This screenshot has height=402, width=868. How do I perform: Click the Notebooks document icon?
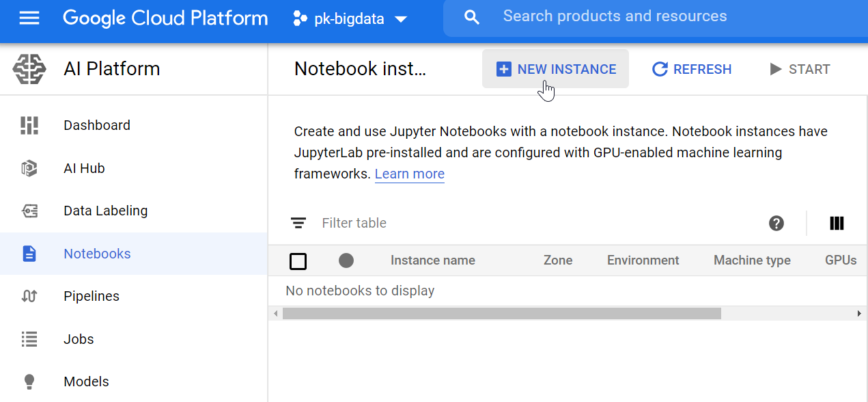click(x=29, y=254)
